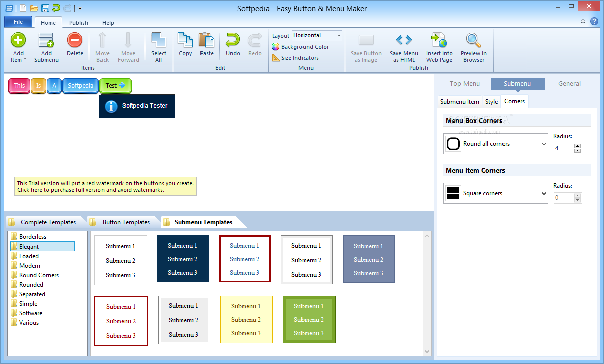This screenshot has width=604, height=364.
Task: Open the Add Item dropdown arrow
Action: coord(25,60)
